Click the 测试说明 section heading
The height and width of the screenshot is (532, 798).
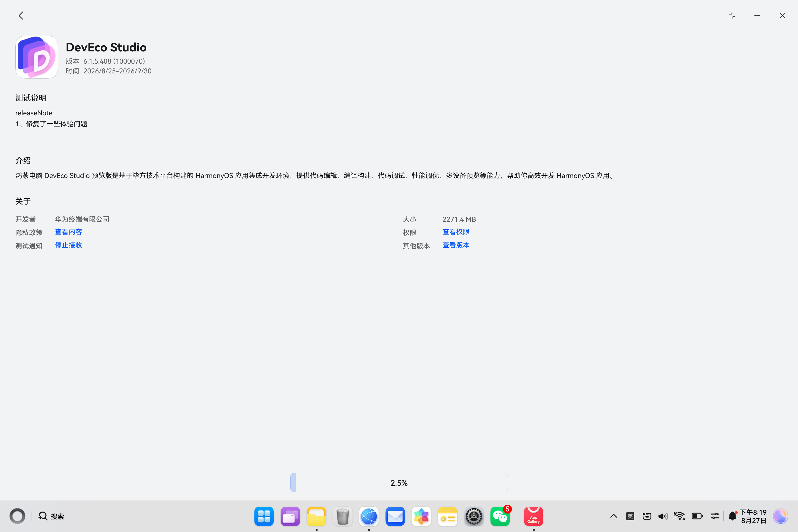click(31, 98)
